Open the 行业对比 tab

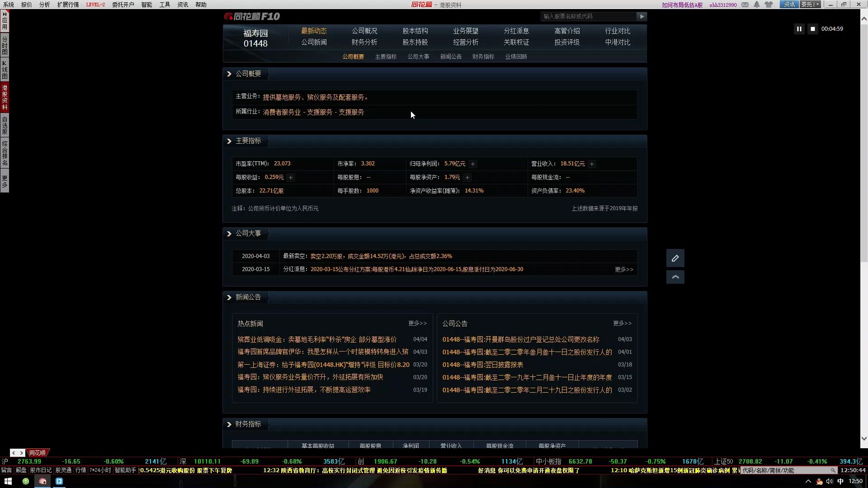coord(618,31)
